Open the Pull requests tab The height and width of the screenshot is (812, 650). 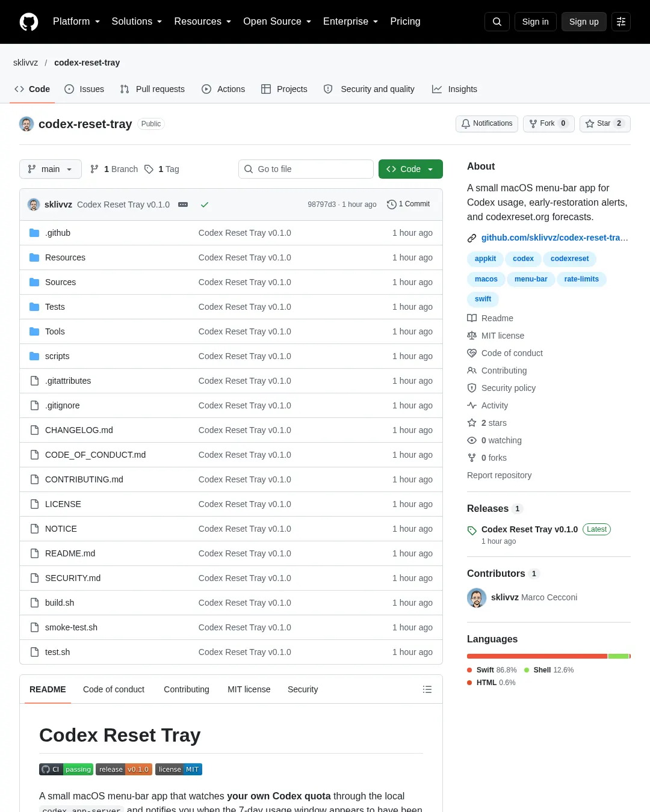pos(152,89)
